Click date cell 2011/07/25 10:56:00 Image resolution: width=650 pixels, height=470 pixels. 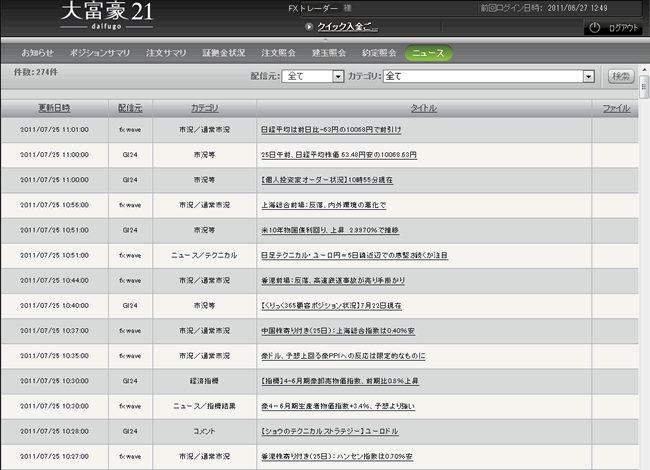pyautogui.click(x=54, y=205)
